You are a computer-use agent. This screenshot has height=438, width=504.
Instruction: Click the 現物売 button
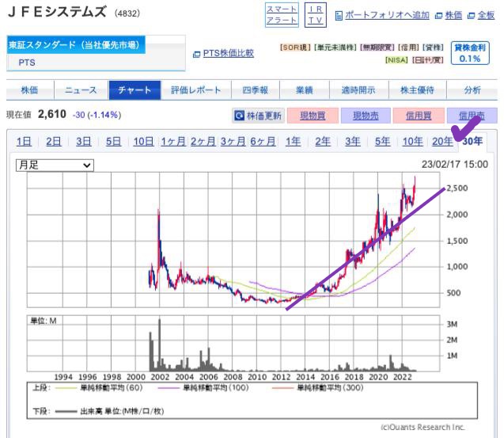pos(366,116)
